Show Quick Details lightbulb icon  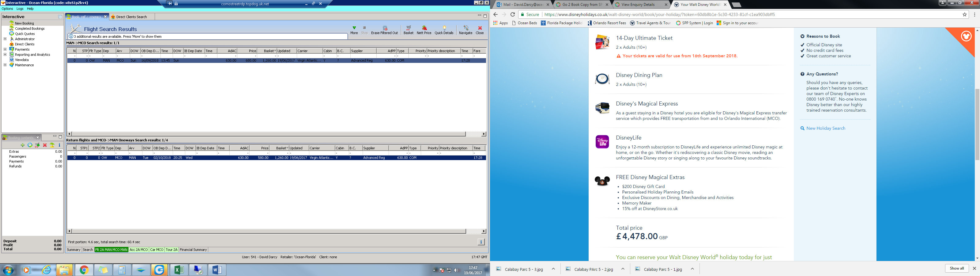pyautogui.click(x=444, y=30)
